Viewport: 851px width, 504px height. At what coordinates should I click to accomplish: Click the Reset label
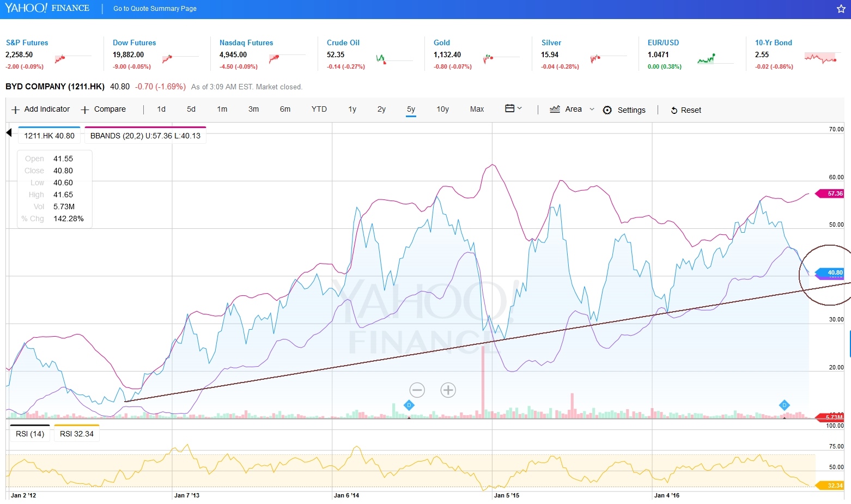691,110
